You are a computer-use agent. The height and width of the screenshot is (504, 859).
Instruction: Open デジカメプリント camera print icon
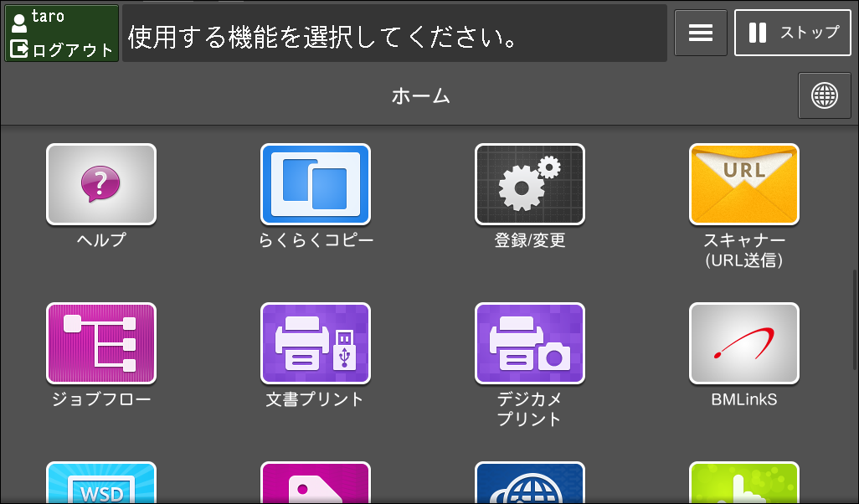point(530,343)
